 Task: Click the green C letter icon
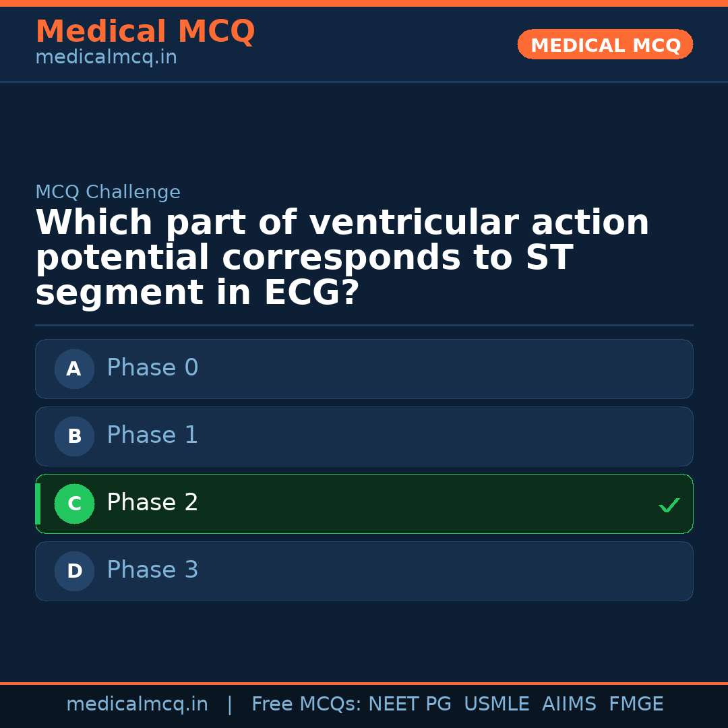tap(74, 504)
